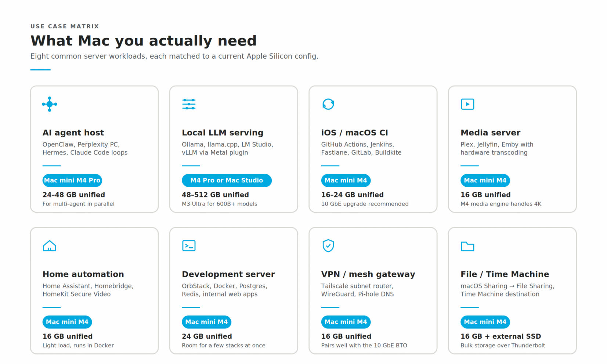Click the 'GitHub Actions, Jenkins' description
The height and width of the screenshot is (364, 607).
(x=358, y=145)
